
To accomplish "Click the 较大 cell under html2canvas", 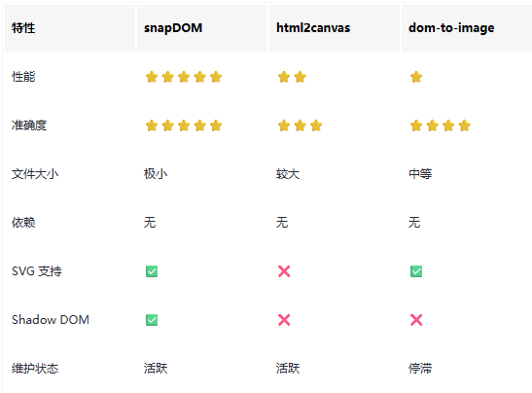I will pyautogui.click(x=288, y=174).
